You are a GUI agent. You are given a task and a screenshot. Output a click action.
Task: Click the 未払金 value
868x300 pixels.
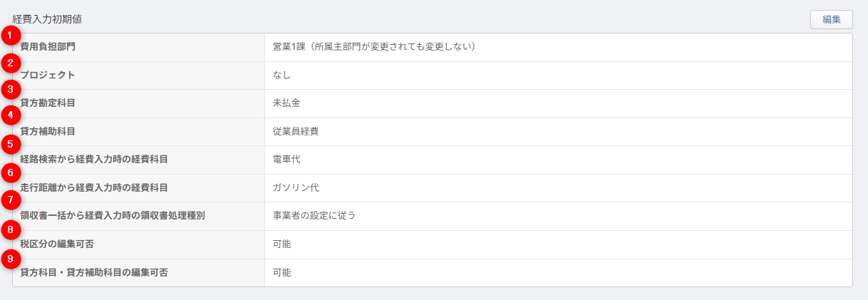click(286, 103)
